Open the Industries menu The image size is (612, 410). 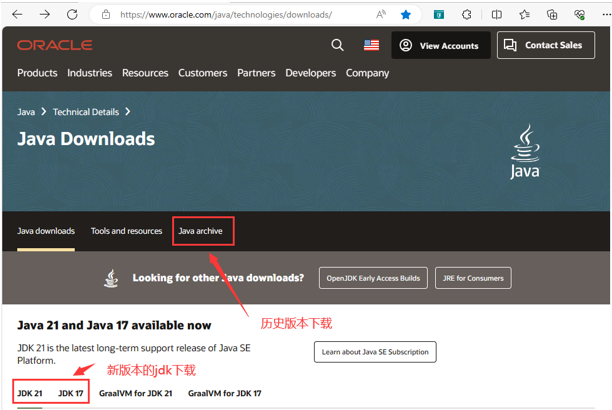click(89, 73)
